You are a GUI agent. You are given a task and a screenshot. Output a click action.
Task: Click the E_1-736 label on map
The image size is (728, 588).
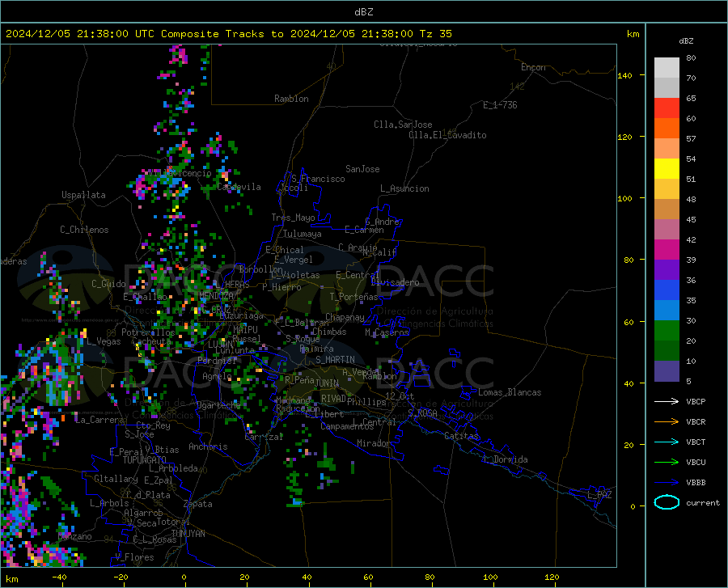[x=500, y=105]
